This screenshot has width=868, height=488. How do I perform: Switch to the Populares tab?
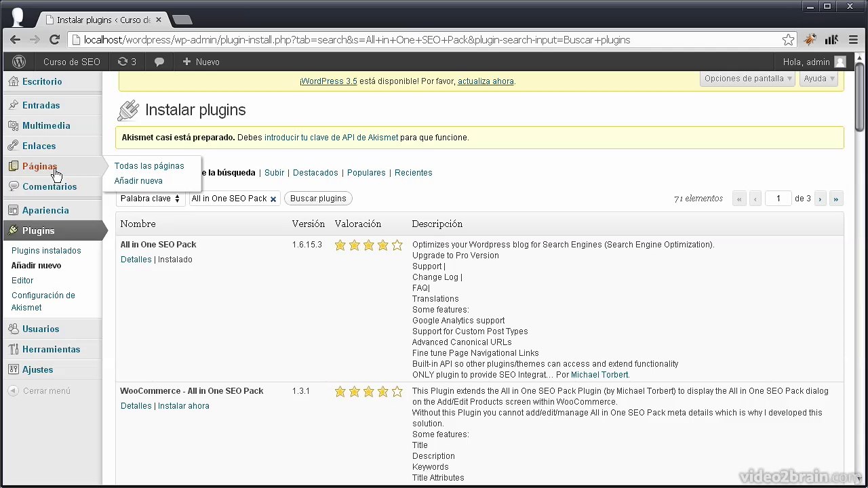click(366, 173)
